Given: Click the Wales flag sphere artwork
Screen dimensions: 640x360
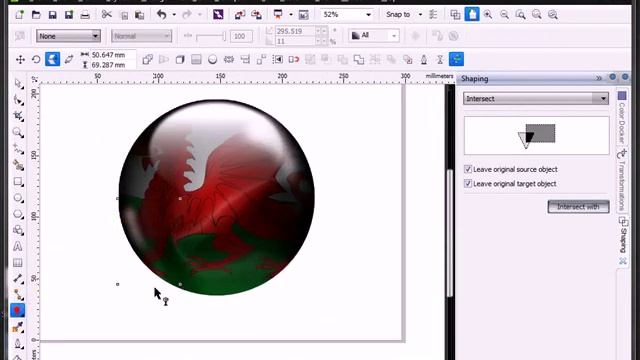Looking at the screenshot, I should point(217,197).
